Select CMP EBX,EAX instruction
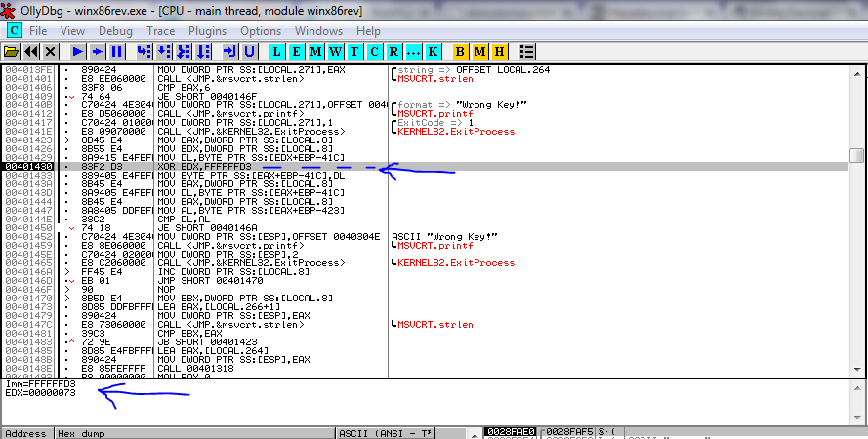The height and width of the screenshot is (439, 868). 189,334
